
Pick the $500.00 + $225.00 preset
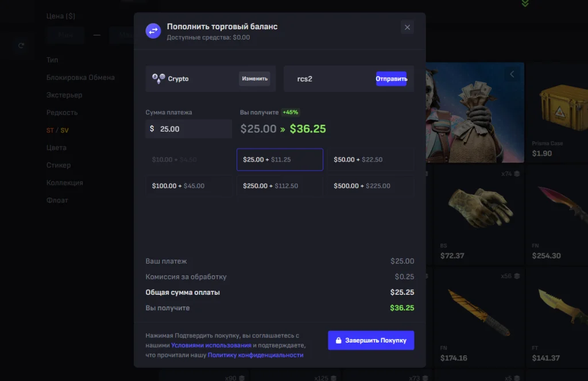click(370, 186)
